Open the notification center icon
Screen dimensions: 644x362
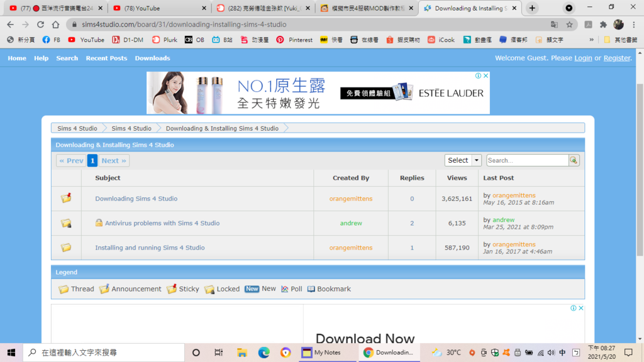[629, 353]
